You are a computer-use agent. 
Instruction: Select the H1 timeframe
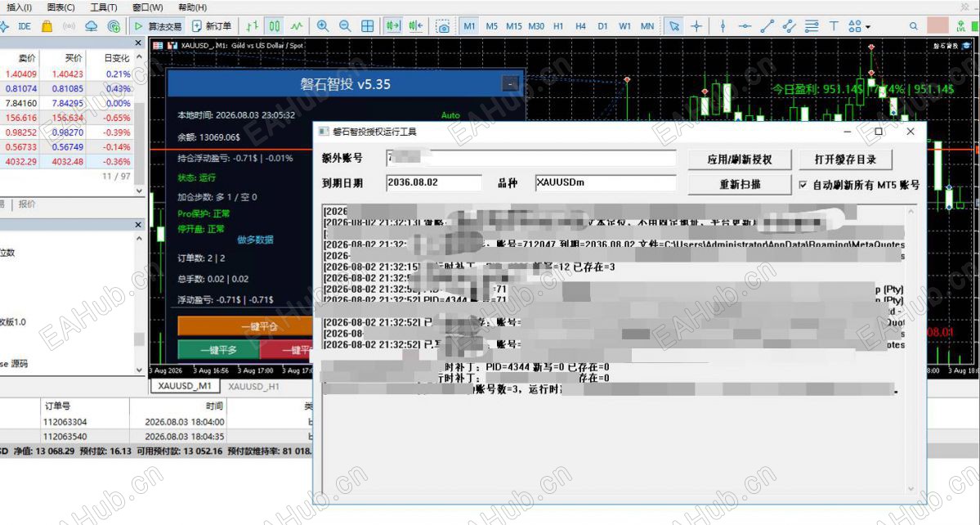tap(558, 26)
